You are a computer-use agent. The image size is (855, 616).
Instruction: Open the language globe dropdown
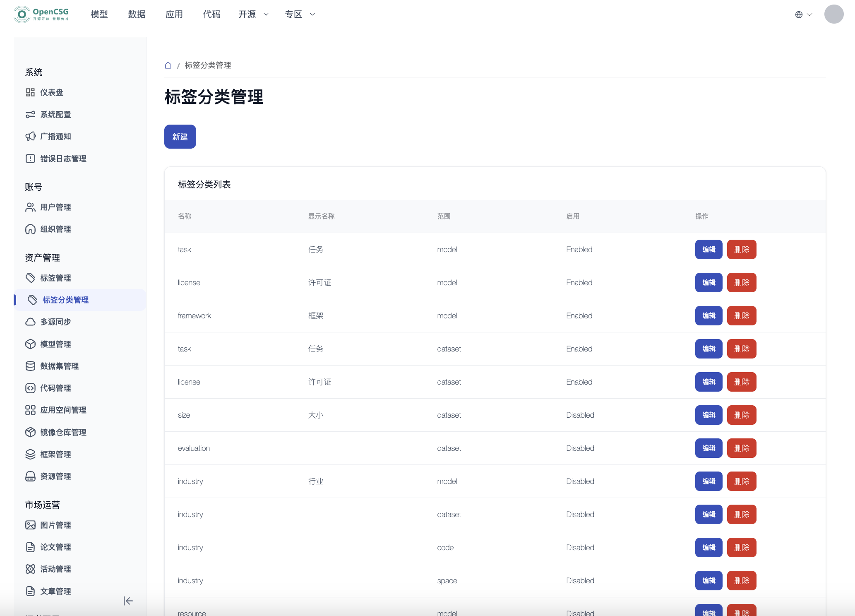[x=803, y=14]
